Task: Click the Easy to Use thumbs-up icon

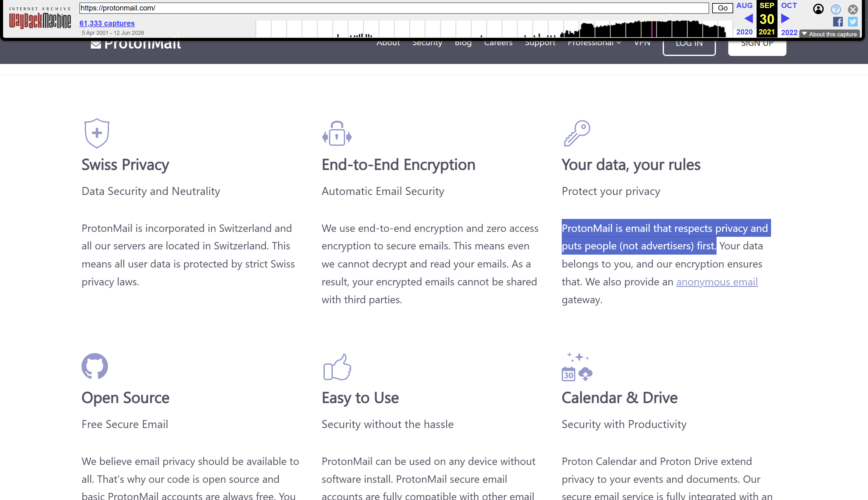Action: [337, 367]
